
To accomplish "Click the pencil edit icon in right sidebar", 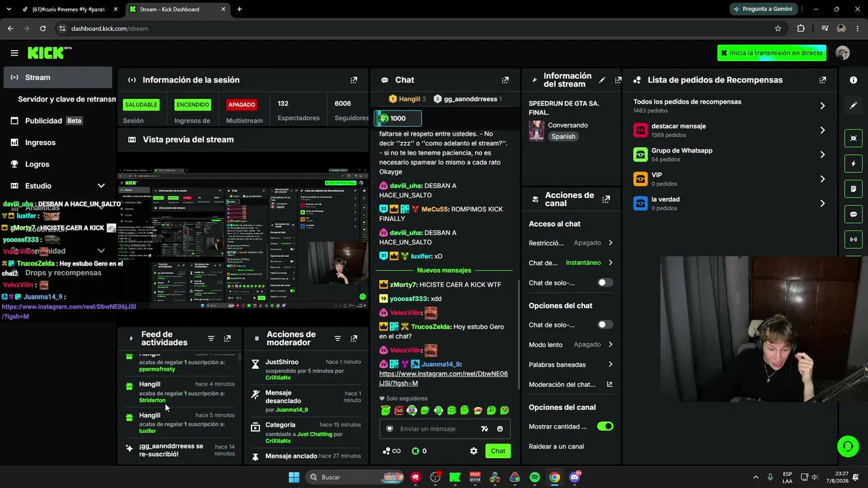I will click(x=853, y=106).
